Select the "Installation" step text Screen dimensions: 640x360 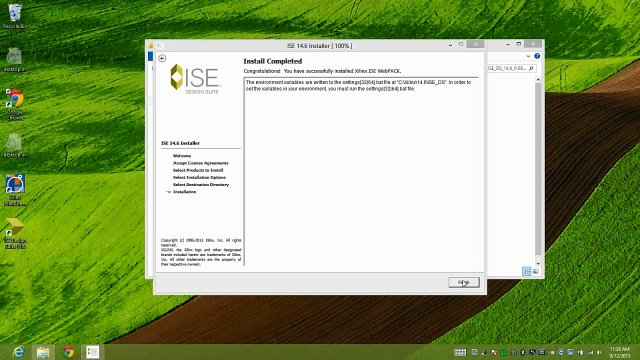(184, 192)
